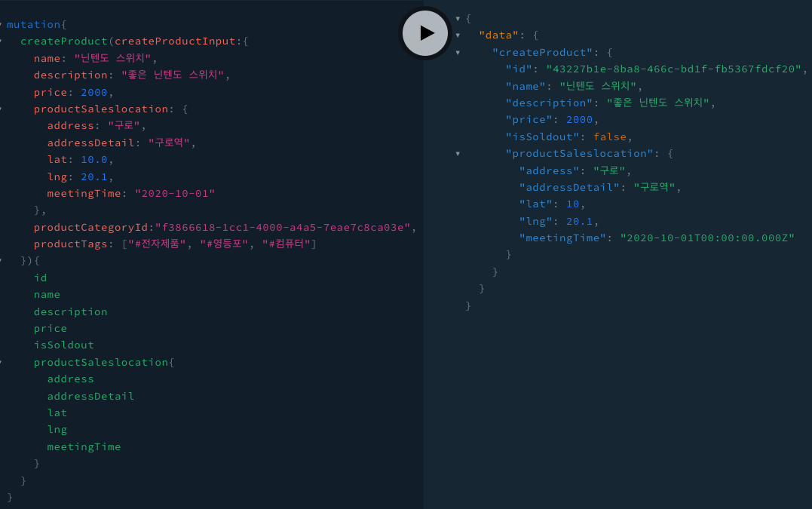The image size is (812, 509).
Task: Click the response "lat" value 10
Action: pos(573,204)
